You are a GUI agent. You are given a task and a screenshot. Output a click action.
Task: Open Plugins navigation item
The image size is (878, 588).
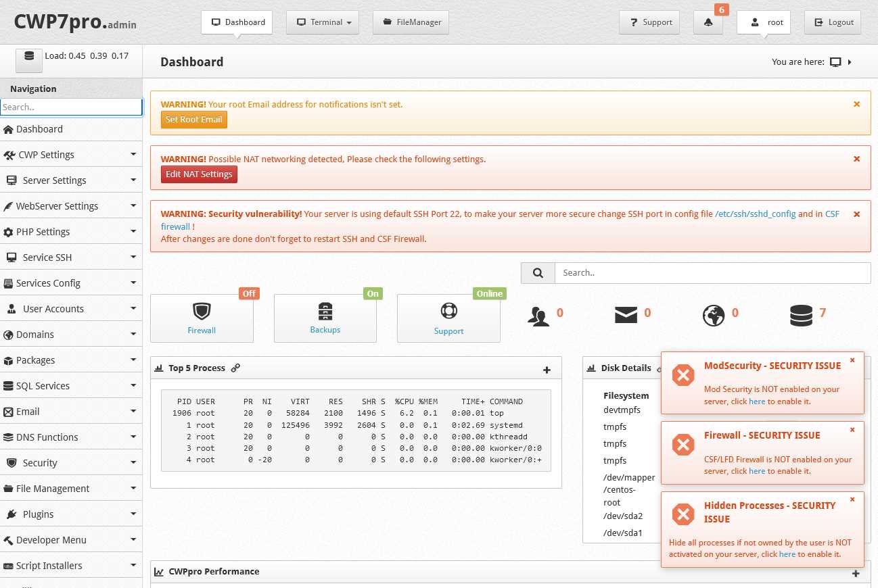tap(71, 514)
